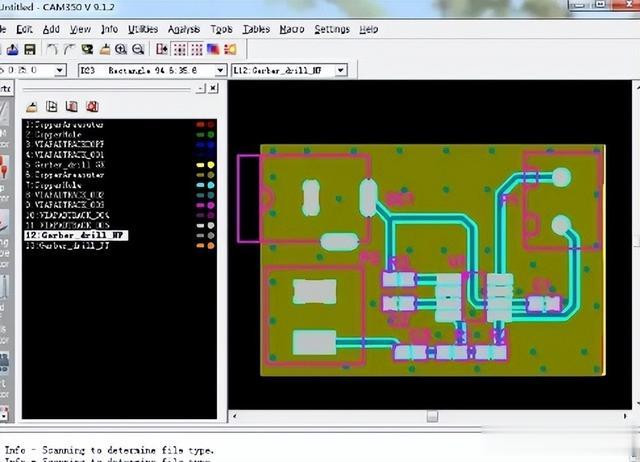The width and height of the screenshot is (640, 462).
Task: Click the horizontal scrollbar left arrow
Action: (234, 416)
